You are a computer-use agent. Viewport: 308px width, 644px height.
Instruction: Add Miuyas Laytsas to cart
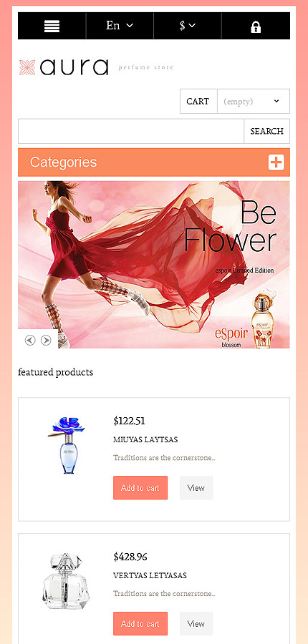pos(140,487)
